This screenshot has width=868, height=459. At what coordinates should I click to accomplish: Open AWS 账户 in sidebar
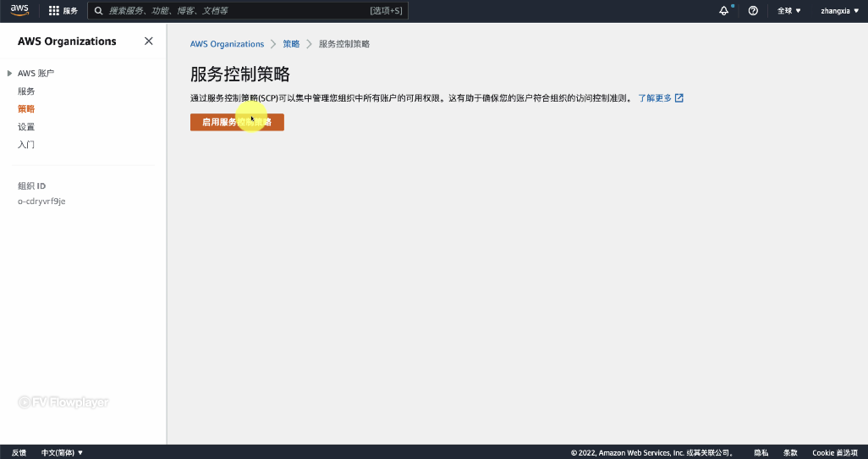(x=36, y=73)
